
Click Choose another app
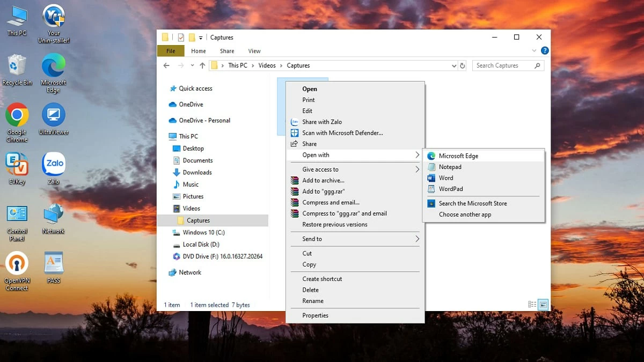click(x=465, y=214)
